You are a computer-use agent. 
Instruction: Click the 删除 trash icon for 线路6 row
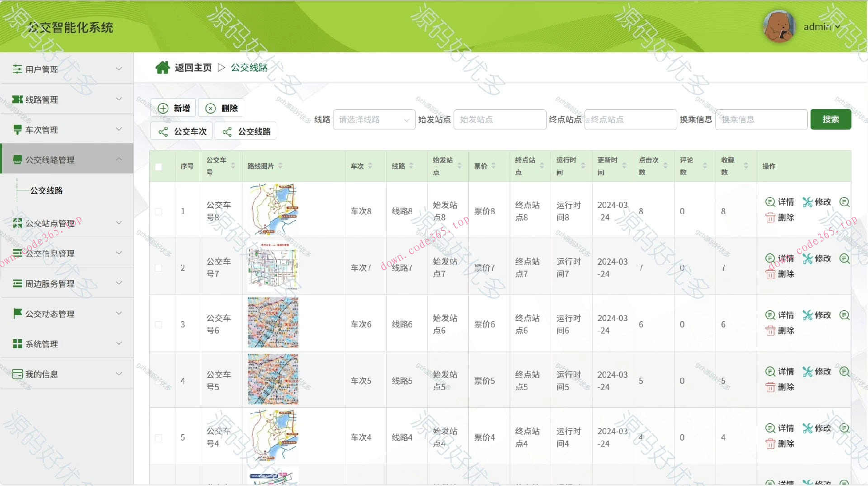coord(771,330)
